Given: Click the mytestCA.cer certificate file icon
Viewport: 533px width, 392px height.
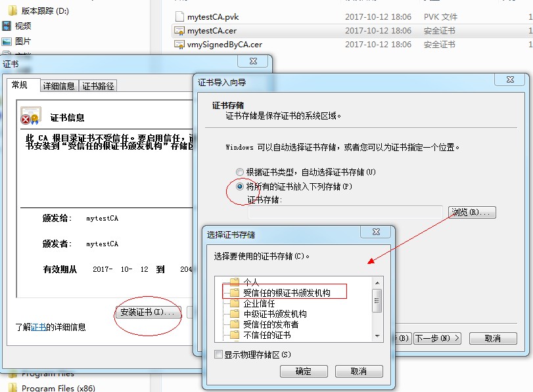Looking at the screenshot, I should (179, 31).
